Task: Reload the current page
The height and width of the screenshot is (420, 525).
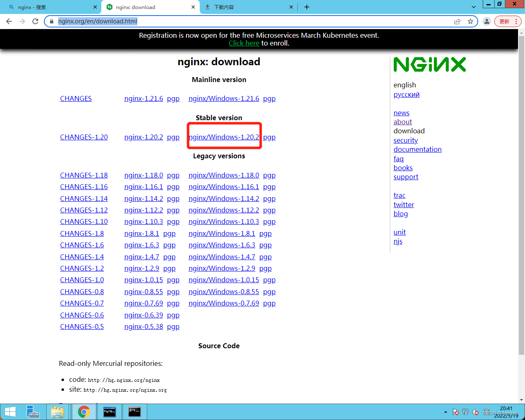Action: point(35,21)
